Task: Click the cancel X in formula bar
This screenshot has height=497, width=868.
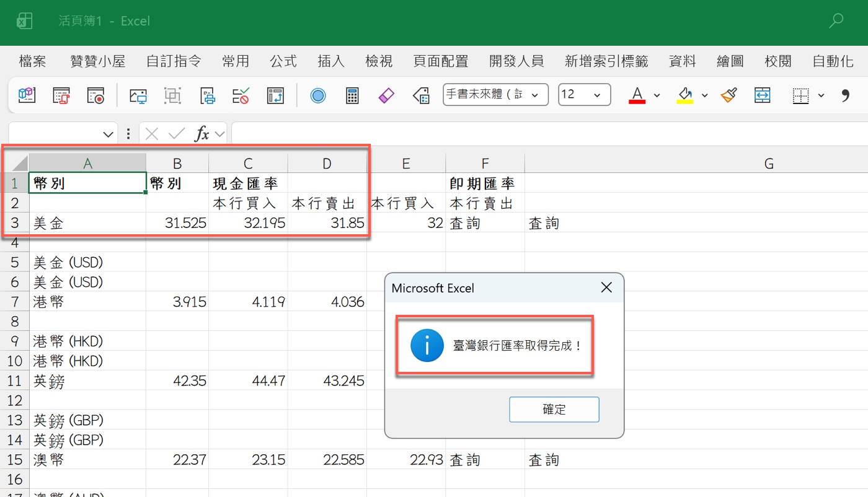Action: click(152, 133)
